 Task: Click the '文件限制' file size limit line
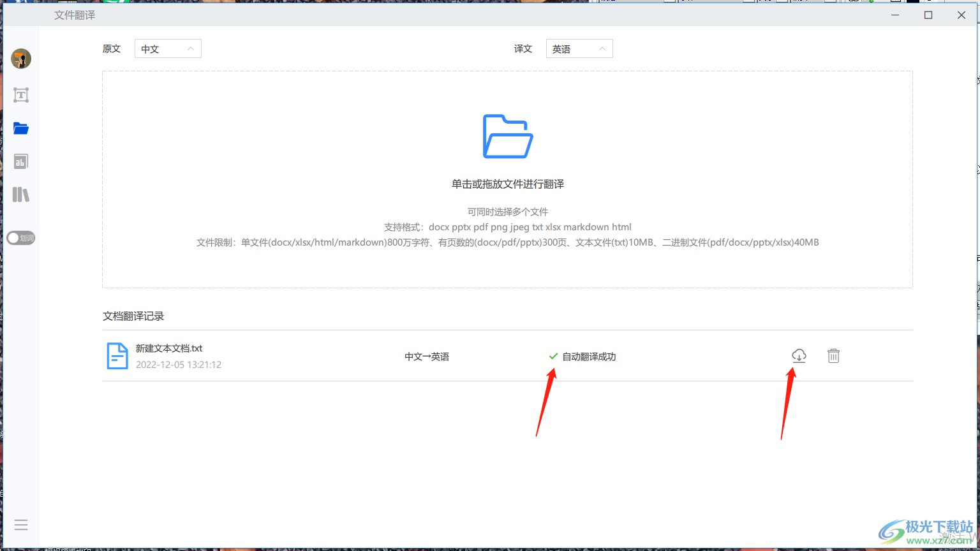508,242
